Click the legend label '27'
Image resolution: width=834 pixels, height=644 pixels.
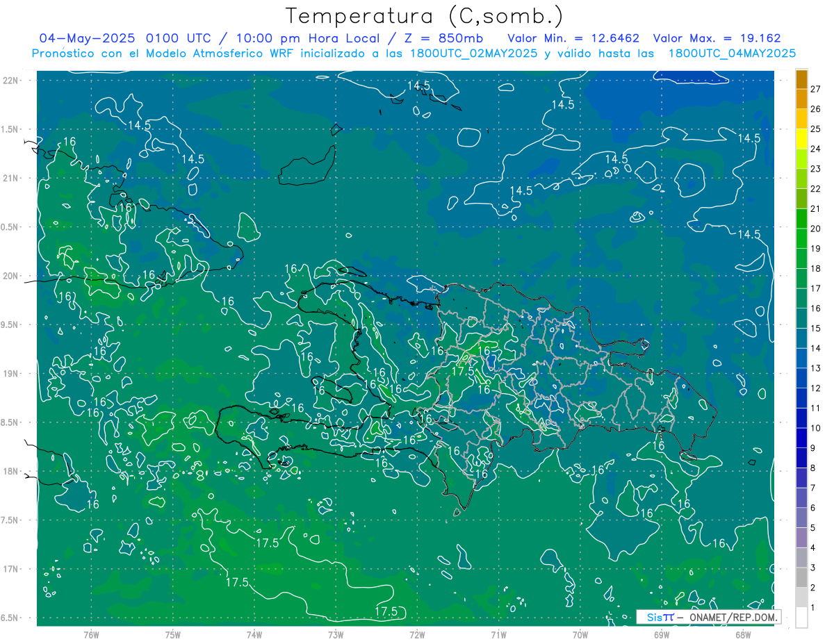point(815,89)
